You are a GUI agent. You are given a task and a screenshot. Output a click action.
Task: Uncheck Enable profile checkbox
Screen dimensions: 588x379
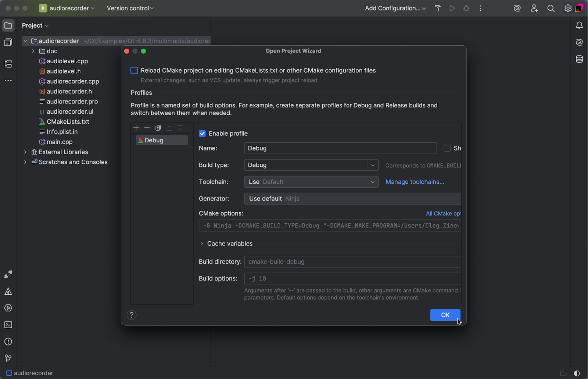pyautogui.click(x=202, y=133)
